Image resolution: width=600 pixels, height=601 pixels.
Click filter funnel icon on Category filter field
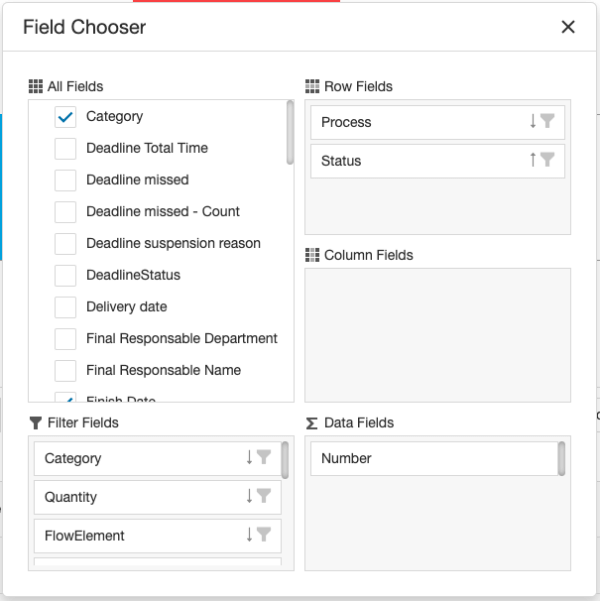(x=264, y=458)
